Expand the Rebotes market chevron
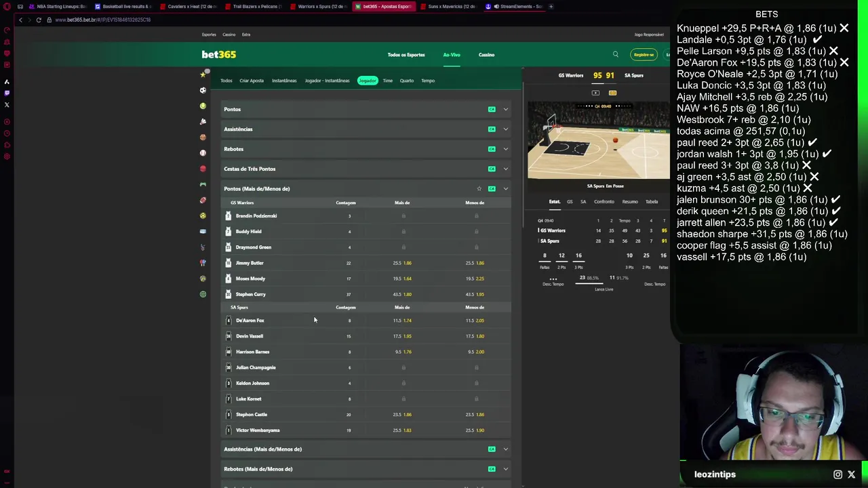This screenshot has width=868, height=488. (505, 149)
